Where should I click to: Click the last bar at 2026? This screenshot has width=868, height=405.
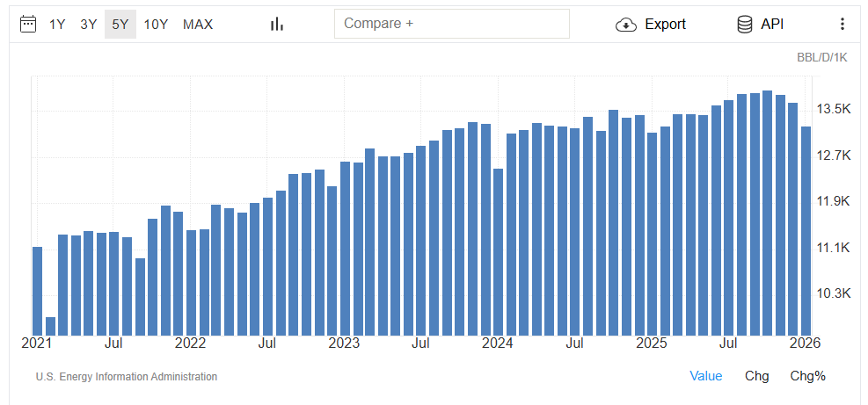(806, 231)
